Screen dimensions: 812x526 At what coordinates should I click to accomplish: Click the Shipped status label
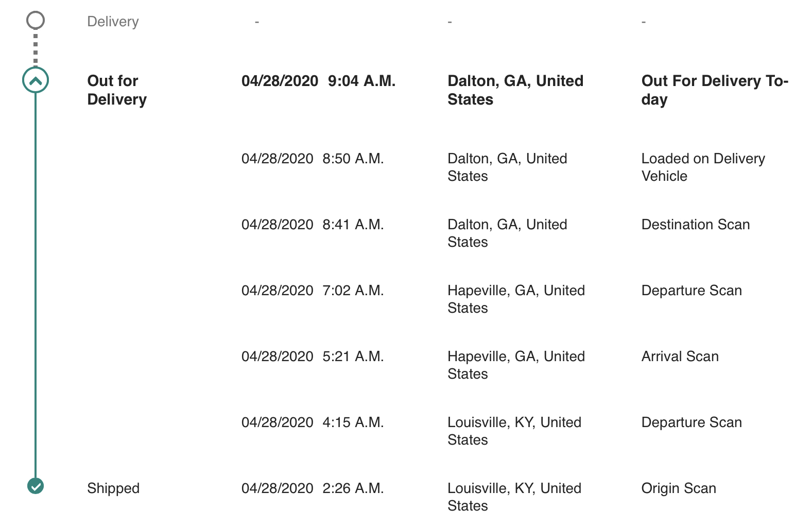click(113, 488)
